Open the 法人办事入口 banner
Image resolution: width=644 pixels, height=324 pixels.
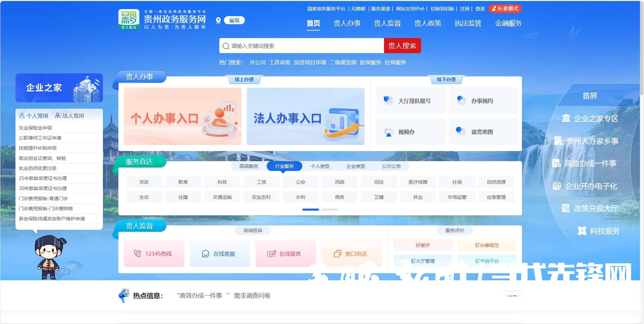pos(306,116)
